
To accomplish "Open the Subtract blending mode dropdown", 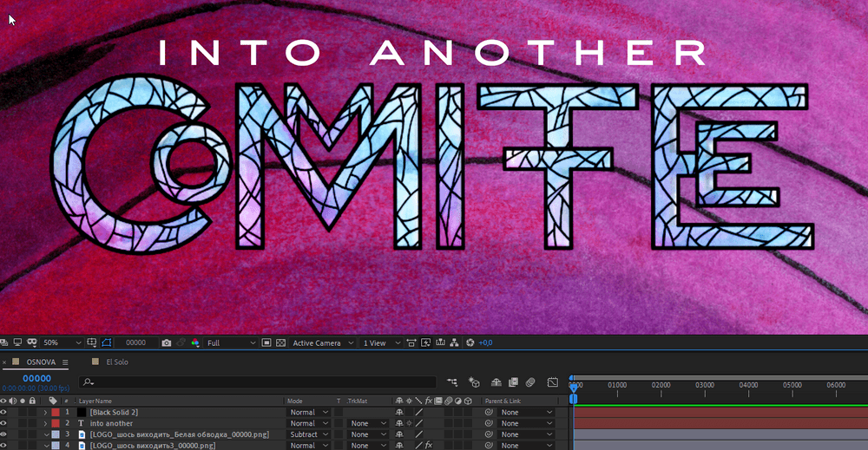I will click(x=309, y=434).
